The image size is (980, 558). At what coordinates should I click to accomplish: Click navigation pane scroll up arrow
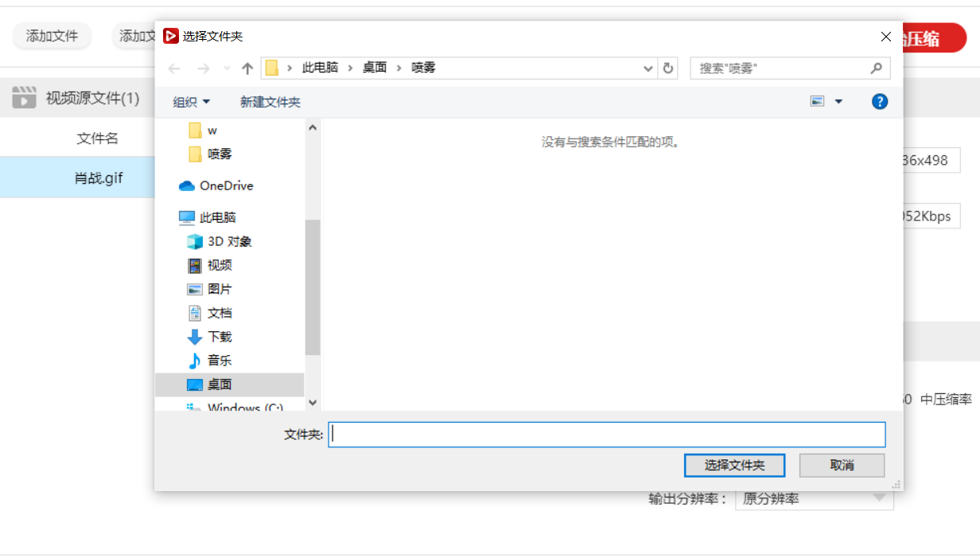pos(313,127)
